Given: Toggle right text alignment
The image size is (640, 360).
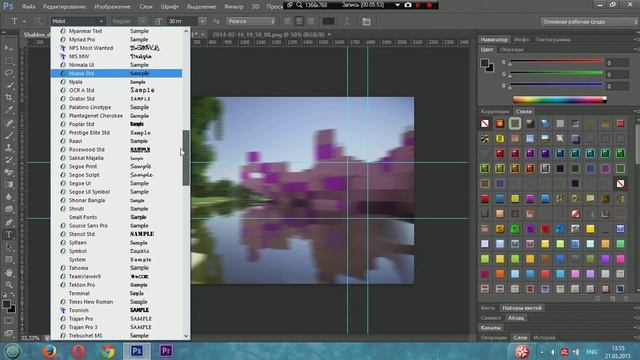Looking at the screenshot, I should 311,21.
